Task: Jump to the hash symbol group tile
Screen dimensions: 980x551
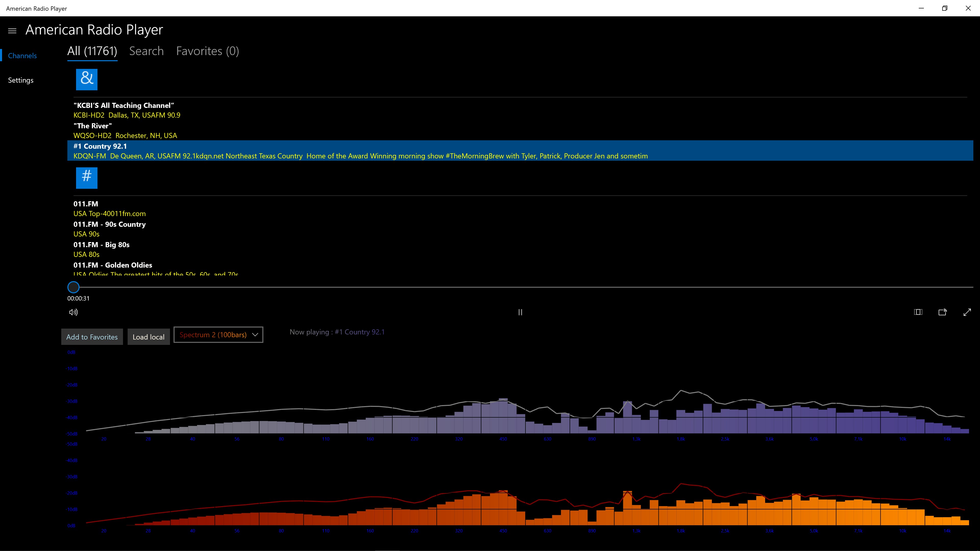Action: click(x=87, y=178)
